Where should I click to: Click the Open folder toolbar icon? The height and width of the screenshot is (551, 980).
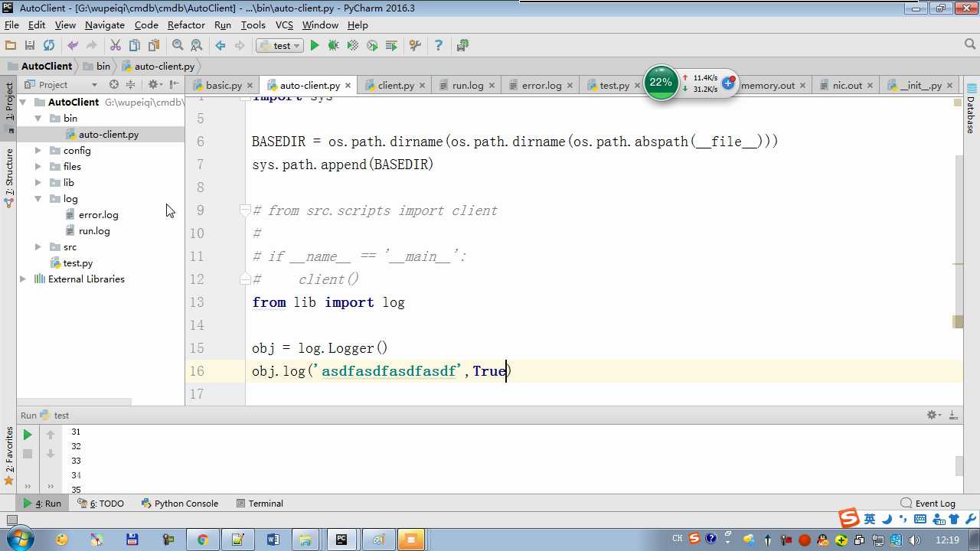[11, 46]
